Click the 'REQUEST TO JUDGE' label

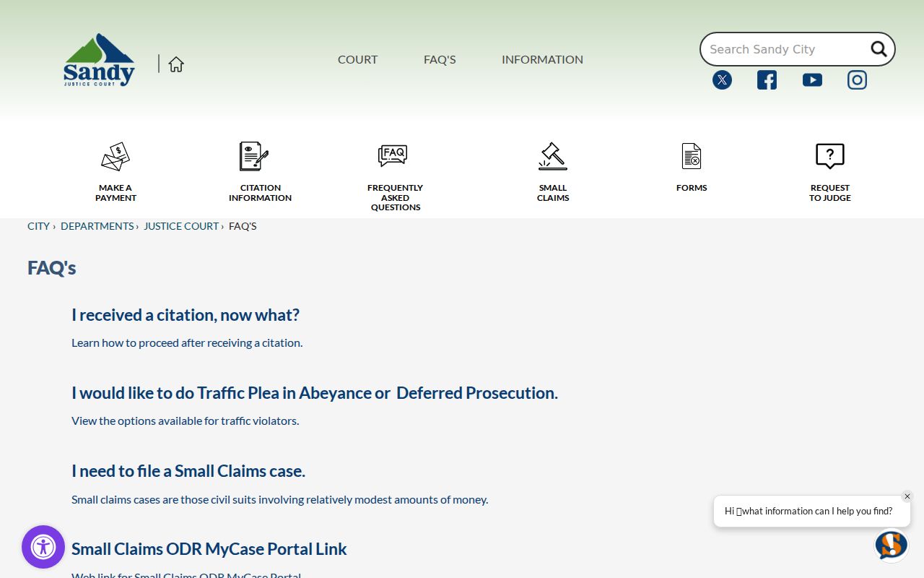coord(830,193)
